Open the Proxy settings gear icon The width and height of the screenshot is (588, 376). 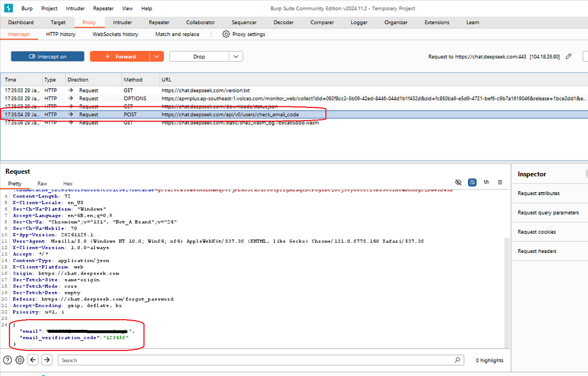coord(226,34)
